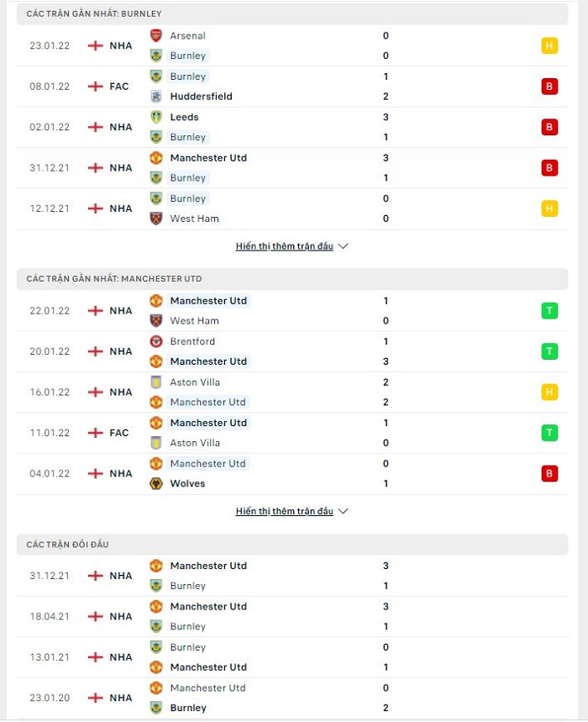Image resolution: width=588 pixels, height=722 pixels.
Task: Click the Wolves club crest icon
Action: [x=156, y=483]
